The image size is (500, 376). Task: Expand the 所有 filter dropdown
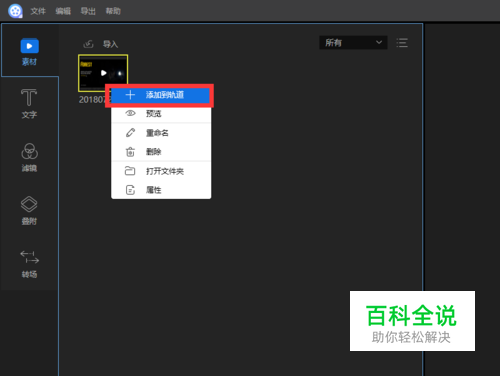(x=353, y=42)
